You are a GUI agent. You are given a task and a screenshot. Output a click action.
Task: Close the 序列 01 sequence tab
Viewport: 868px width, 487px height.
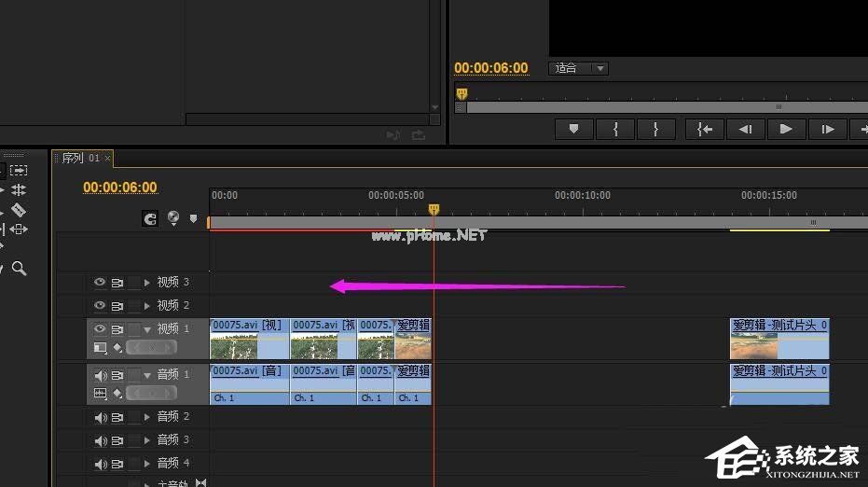107,159
